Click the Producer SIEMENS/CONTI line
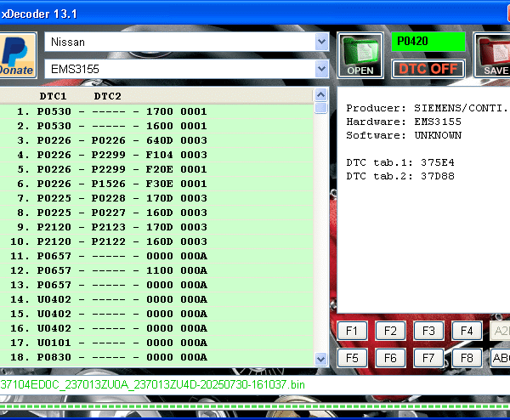Image resolution: width=510 pixels, height=420 pixels. 427,108
